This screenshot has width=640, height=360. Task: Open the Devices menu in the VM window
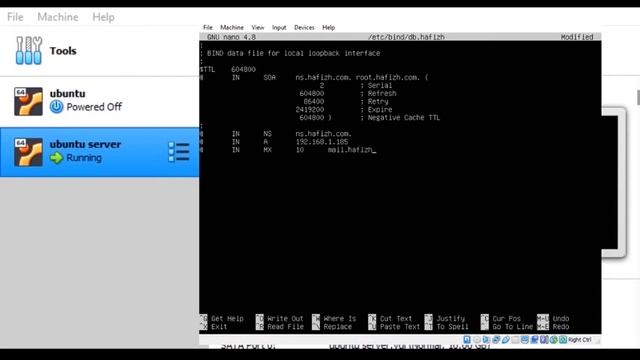pyautogui.click(x=304, y=27)
